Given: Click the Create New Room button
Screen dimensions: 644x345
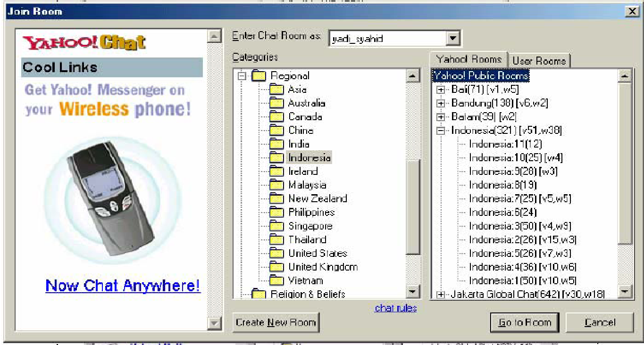Looking at the screenshot, I should [276, 322].
